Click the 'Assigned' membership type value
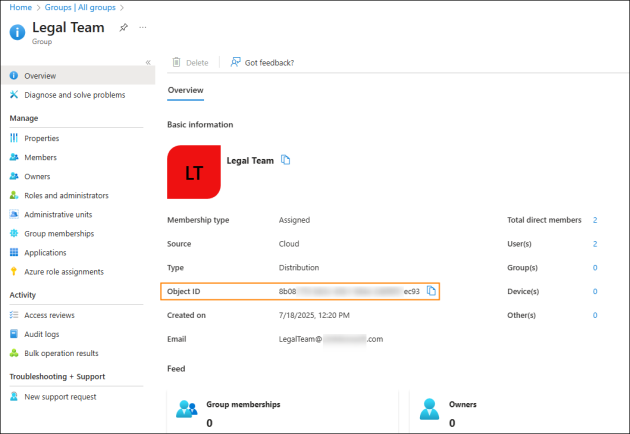Image resolution: width=630 pixels, height=434 pixels. click(x=294, y=220)
